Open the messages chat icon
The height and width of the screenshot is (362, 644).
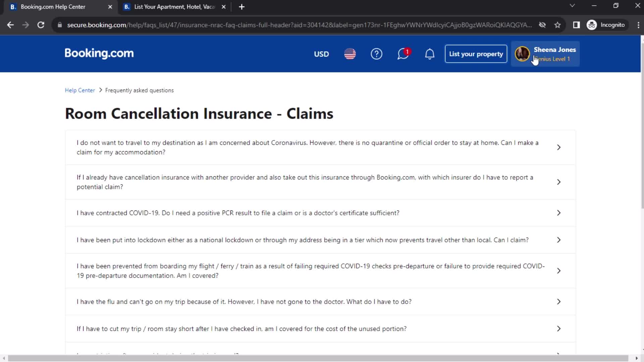point(403,54)
